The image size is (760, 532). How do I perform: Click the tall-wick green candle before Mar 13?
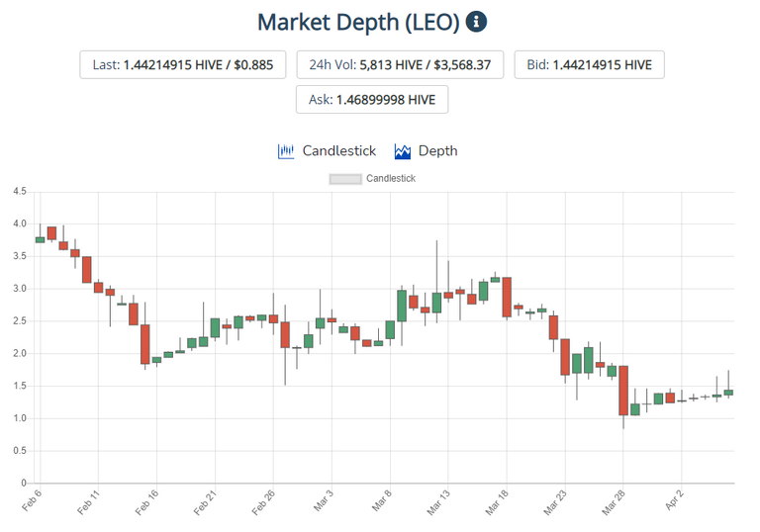point(436,303)
